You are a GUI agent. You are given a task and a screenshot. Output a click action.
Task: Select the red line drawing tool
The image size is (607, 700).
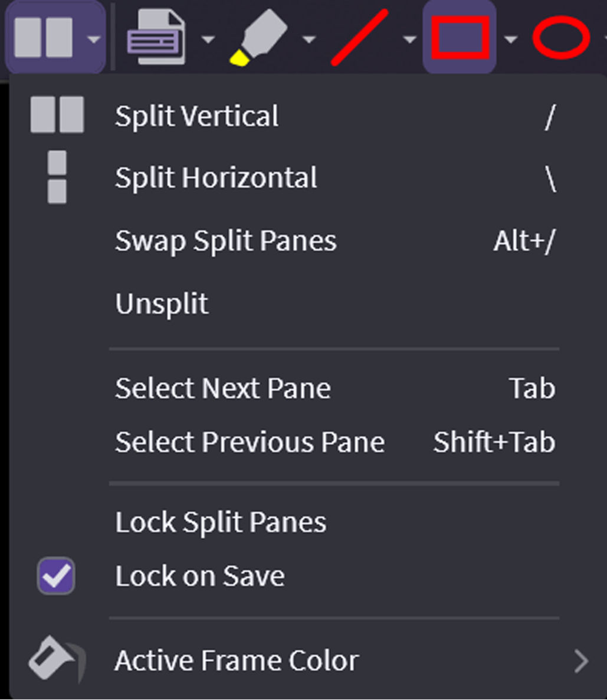pyautogui.click(x=360, y=37)
